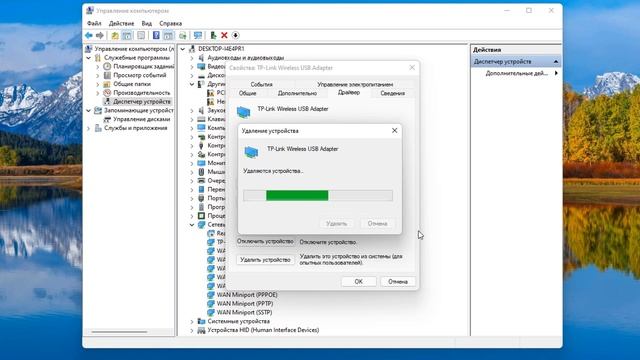This screenshot has height=360, width=640.
Task: Open the Действие menu
Action: (121, 23)
